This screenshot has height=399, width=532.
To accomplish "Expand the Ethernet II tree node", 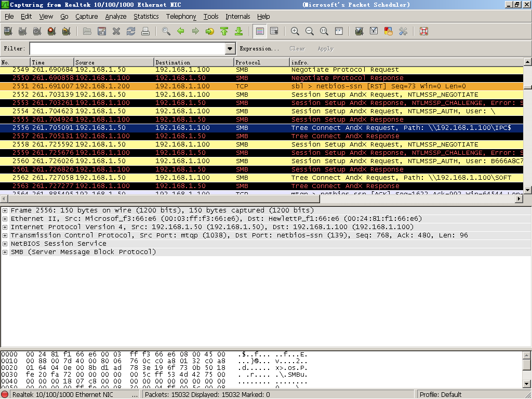I will coord(5,219).
